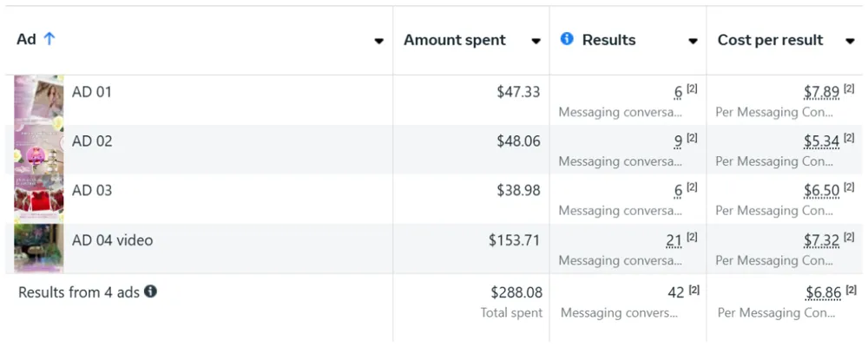Open the Cost per result dropdown arrow

click(851, 41)
